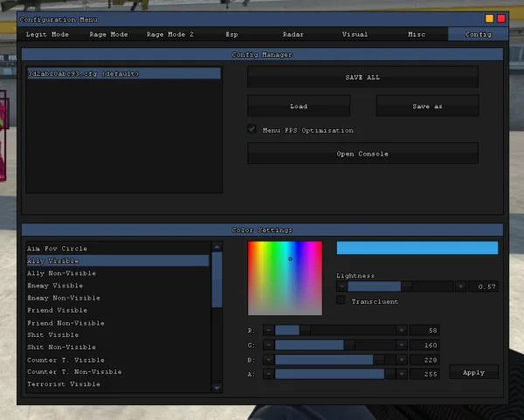Select Counter T. Visible color entry

118,360
